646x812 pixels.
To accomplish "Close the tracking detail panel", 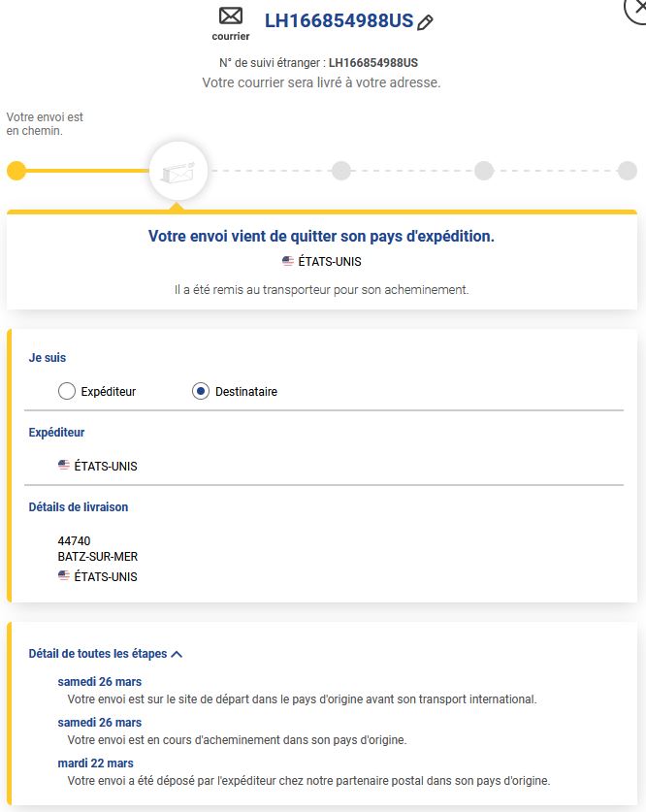I will click(x=635, y=8).
